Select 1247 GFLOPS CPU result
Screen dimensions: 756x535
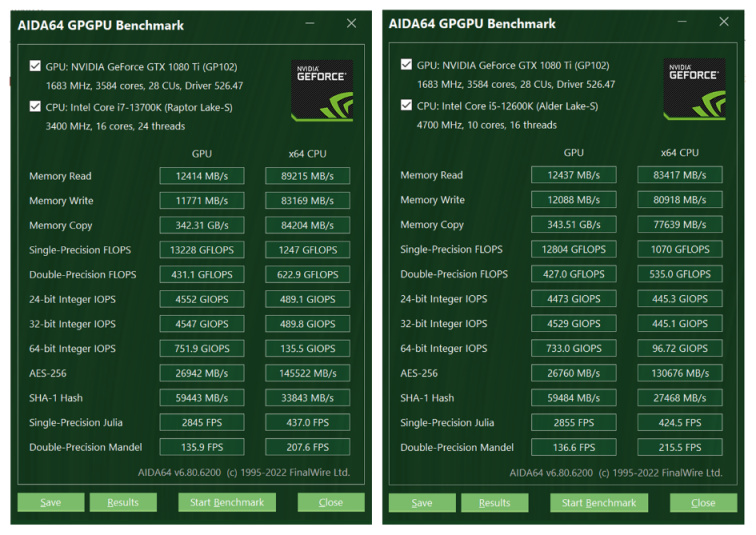[308, 250]
